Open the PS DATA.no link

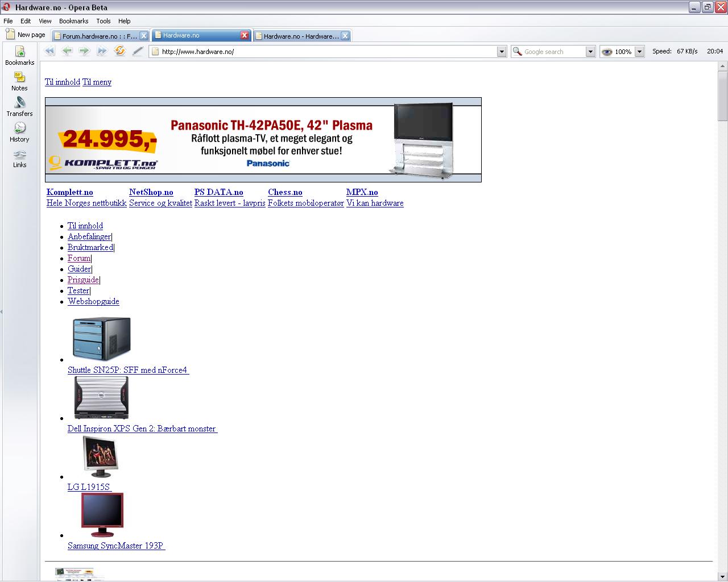coord(219,192)
